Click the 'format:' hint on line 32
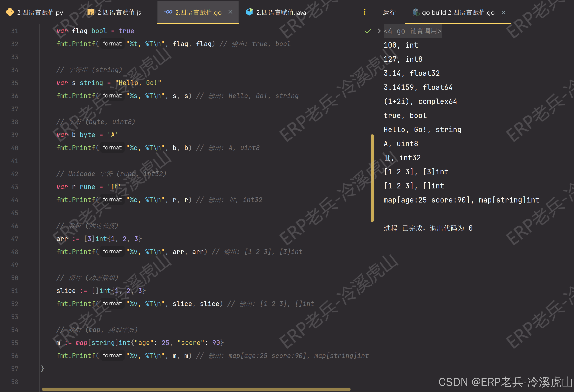Viewport: 574px width, 392px height. click(112, 44)
